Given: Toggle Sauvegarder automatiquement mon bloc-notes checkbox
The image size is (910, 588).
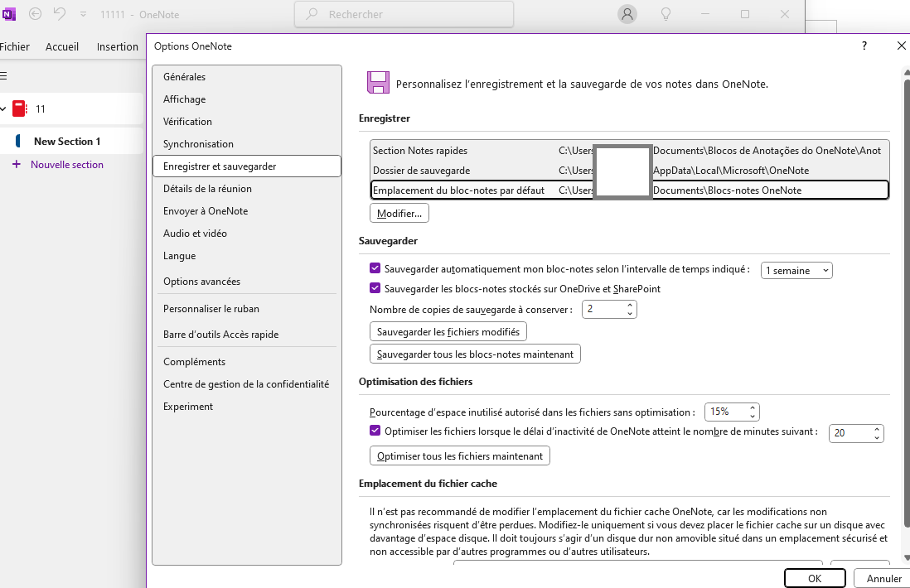Looking at the screenshot, I should click(375, 268).
